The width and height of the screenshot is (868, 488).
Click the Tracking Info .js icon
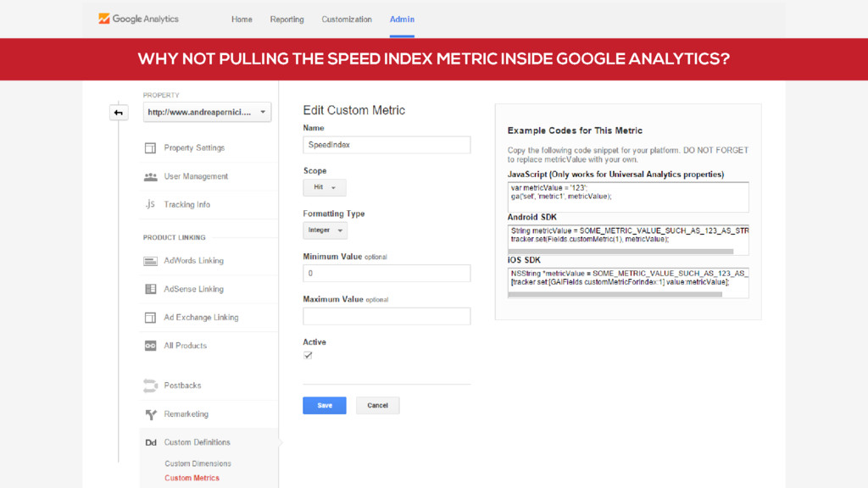[x=150, y=205]
